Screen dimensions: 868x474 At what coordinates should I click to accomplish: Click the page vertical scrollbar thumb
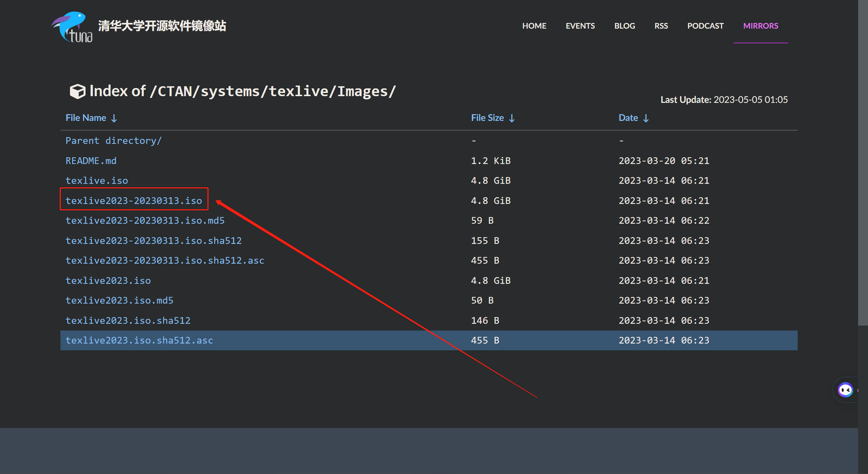pos(863,163)
